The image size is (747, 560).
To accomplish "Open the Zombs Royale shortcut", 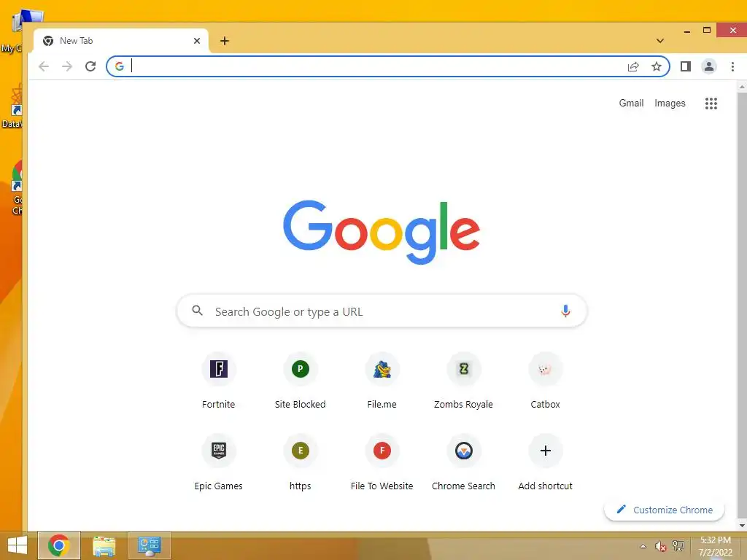I will (x=463, y=381).
